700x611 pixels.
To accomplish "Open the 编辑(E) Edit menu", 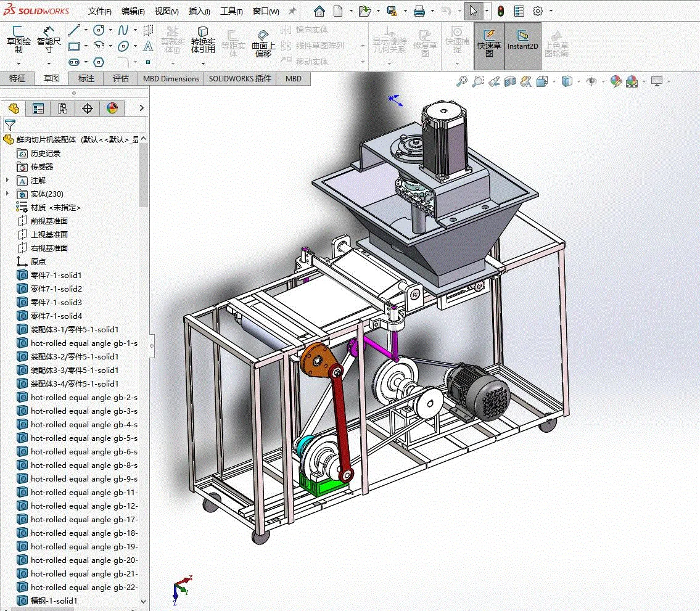I will click(133, 11).
